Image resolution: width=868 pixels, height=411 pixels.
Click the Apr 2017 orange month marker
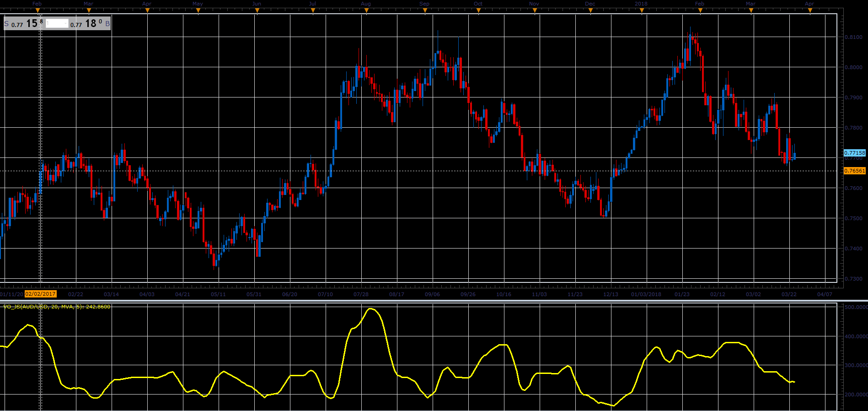click(x=147, y=11)
